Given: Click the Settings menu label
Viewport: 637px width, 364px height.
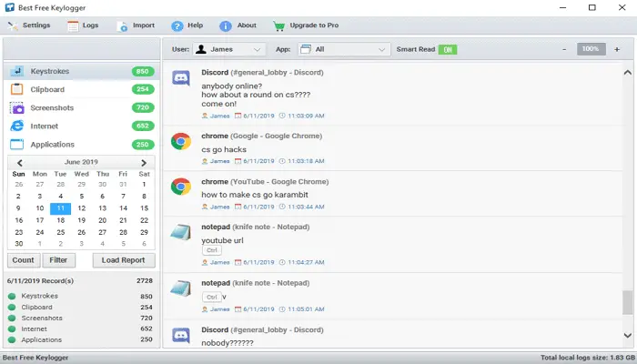Looking at the screenshot, I should click(36, 25).
